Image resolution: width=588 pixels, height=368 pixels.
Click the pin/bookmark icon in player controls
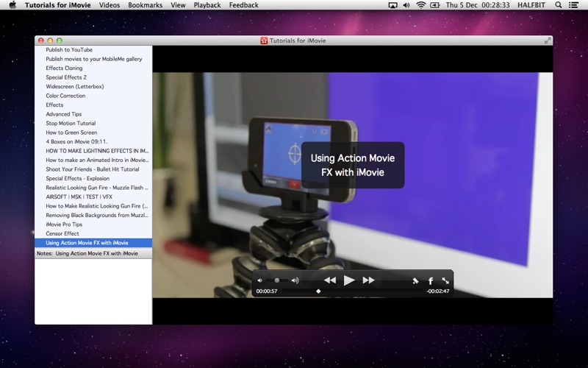coord(415,281)
